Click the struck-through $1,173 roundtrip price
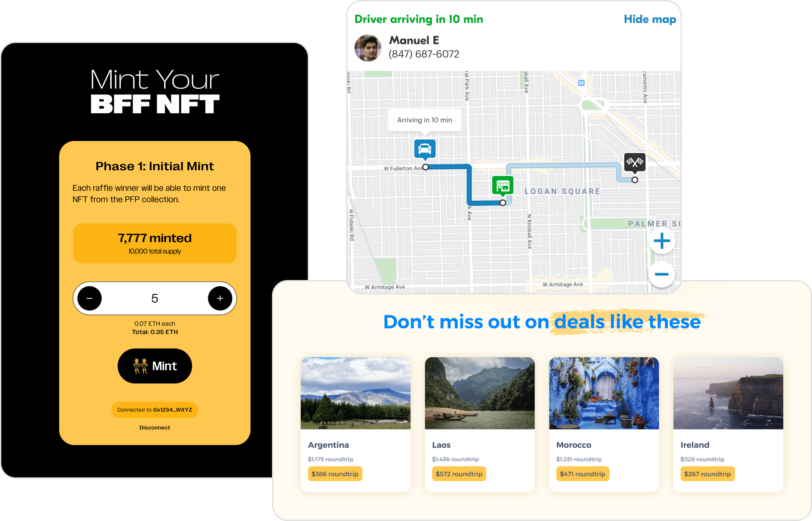 click(331, 459)
